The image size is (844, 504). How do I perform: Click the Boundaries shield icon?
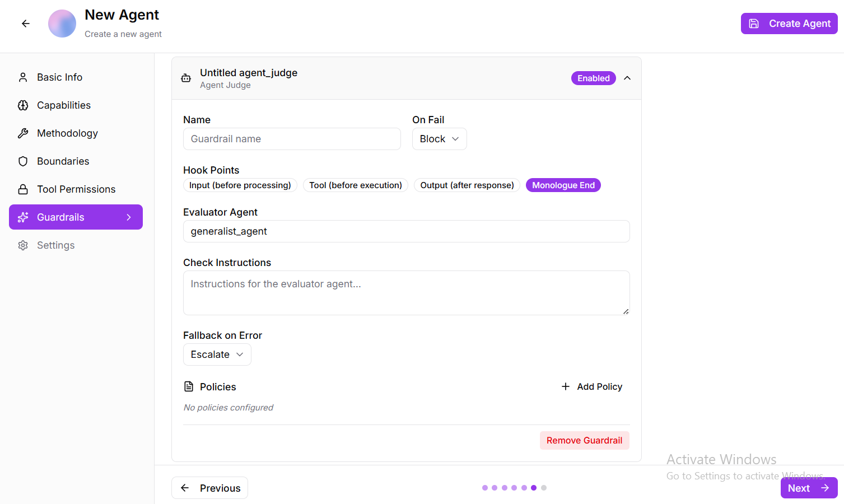point(23,161)
